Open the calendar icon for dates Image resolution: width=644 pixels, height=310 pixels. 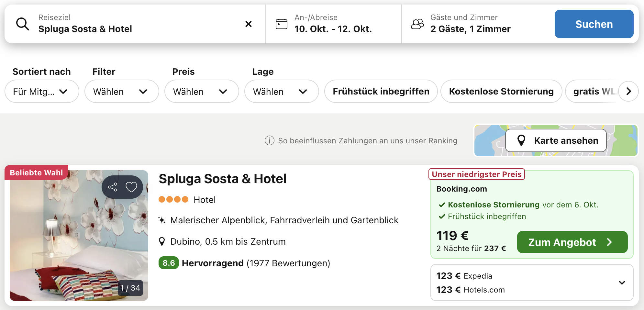pos(281,24)
